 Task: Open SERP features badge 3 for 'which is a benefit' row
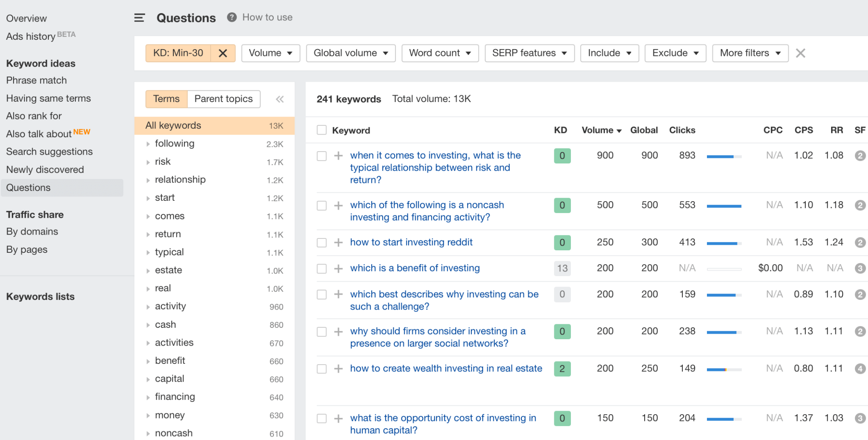point(860,268)
